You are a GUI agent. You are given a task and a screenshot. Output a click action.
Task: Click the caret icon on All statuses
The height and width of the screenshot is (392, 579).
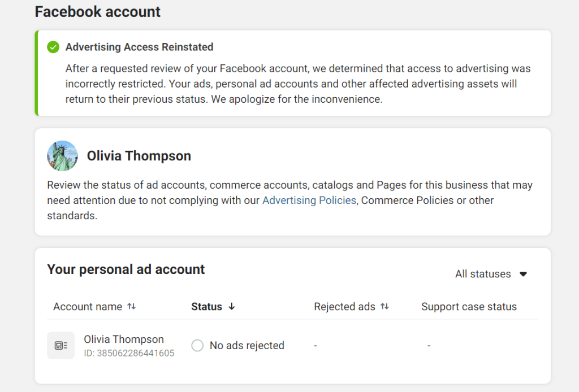point(523,274)
